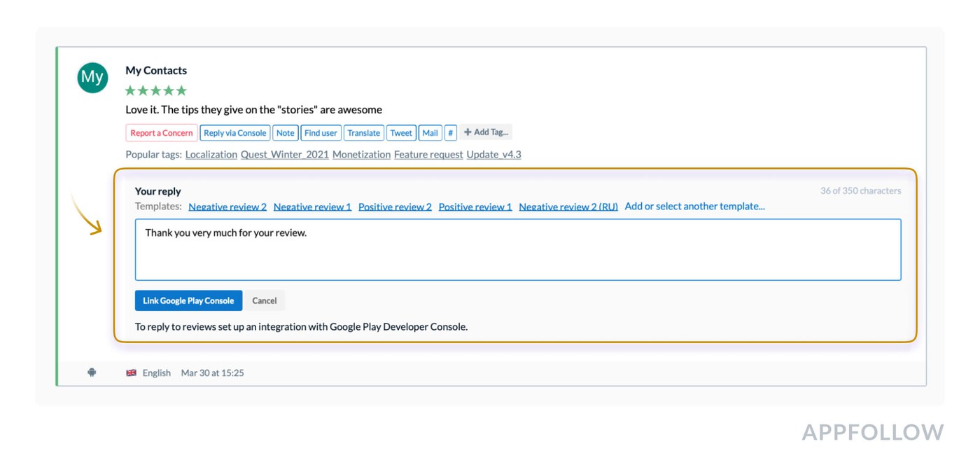Click the Mar 30 at 15:25 timestamp
Screen dimensions: 980x458
pyautogui.click(x=213, y=373)
